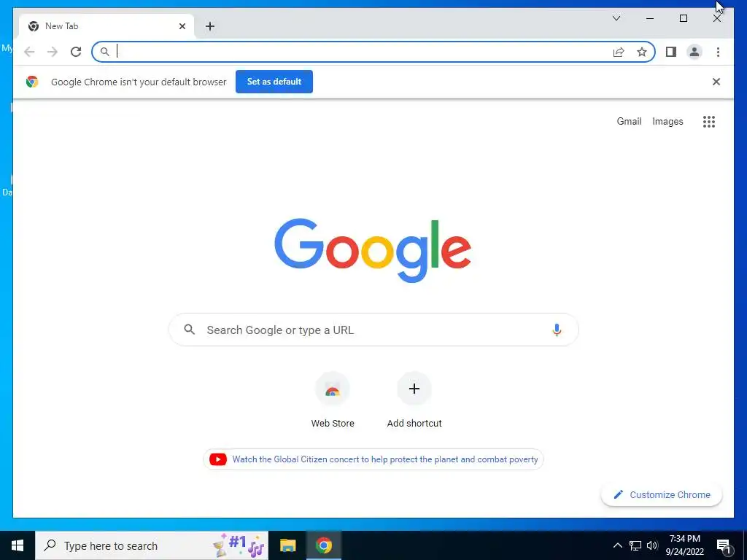This screenshot has width=747, height=560.
Task: Close the New Tab tab
Action: [182, 26]
